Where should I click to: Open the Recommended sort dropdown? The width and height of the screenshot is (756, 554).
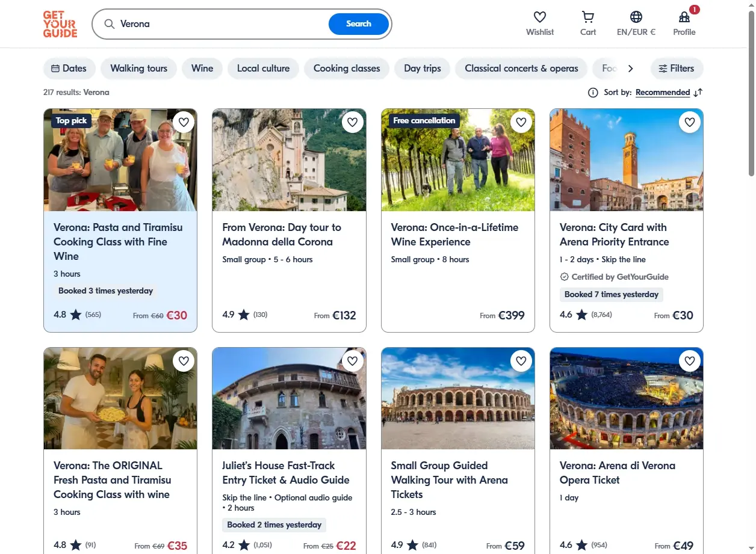click(663, 93)
